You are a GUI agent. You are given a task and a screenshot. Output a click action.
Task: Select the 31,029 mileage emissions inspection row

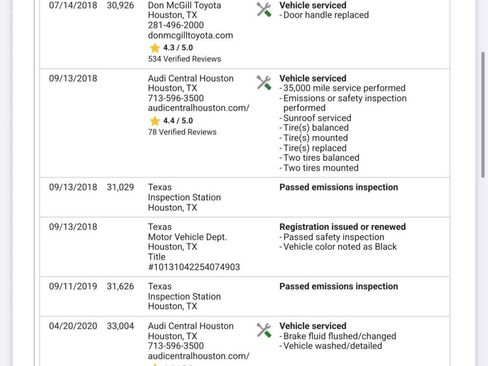(x=245, y=197)
